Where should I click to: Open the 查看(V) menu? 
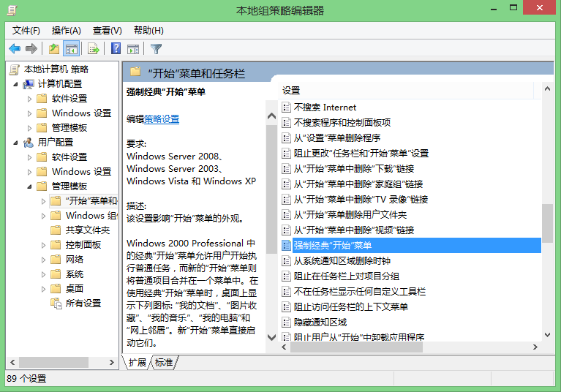pyautogui.click(x=107, y=30)
